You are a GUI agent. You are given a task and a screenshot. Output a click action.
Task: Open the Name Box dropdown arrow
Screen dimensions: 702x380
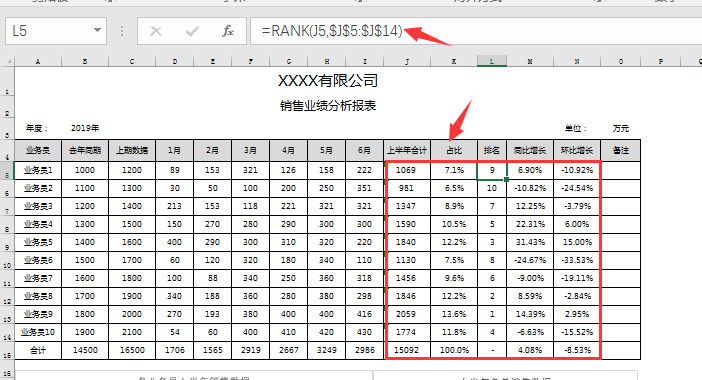(97, 30)
